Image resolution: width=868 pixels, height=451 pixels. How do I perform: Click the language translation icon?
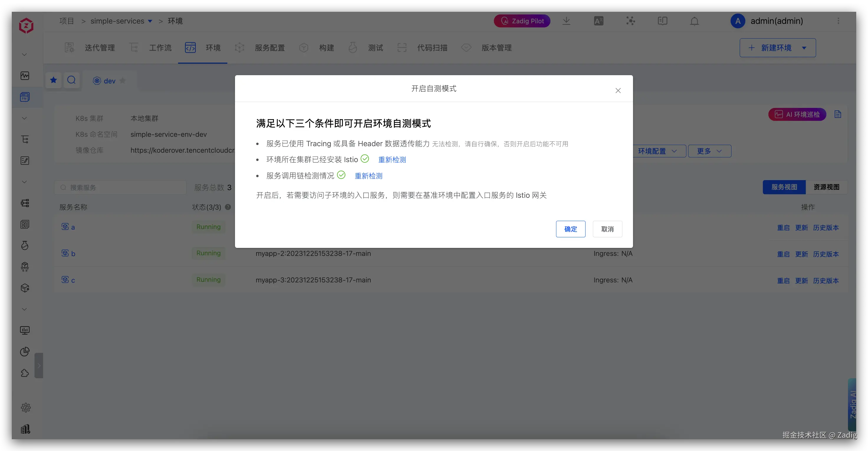coord(599,21)
